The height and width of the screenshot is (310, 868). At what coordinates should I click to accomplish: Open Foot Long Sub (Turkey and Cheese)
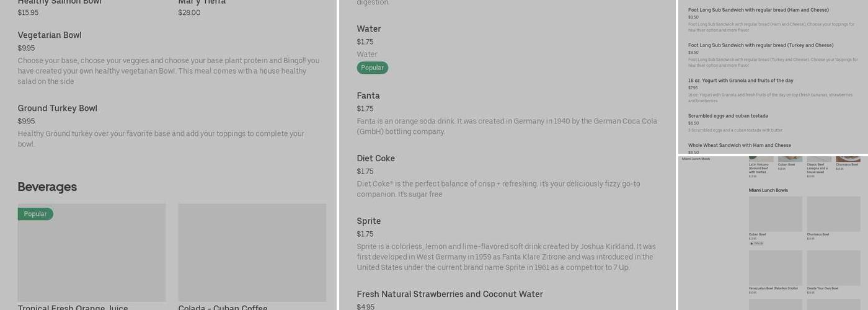click(x=760, y=45)
